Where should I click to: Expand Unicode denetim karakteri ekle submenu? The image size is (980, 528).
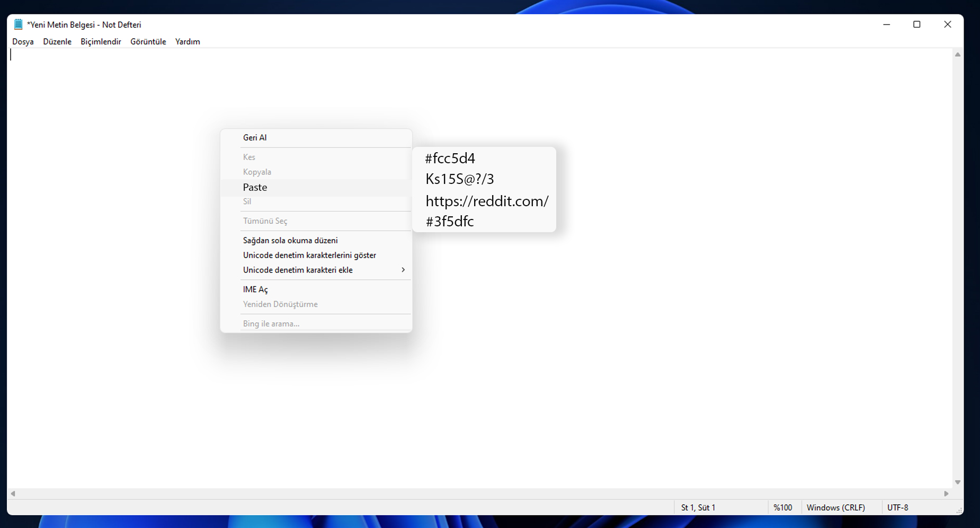316,270
